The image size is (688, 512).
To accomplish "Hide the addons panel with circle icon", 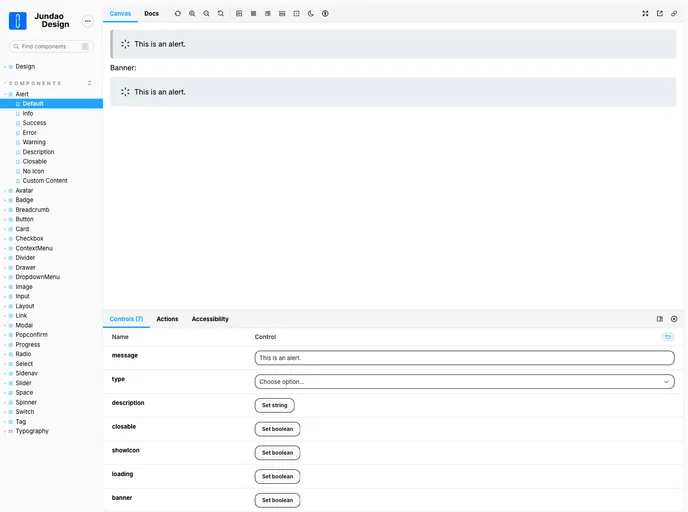I will [x=674, y=319].
